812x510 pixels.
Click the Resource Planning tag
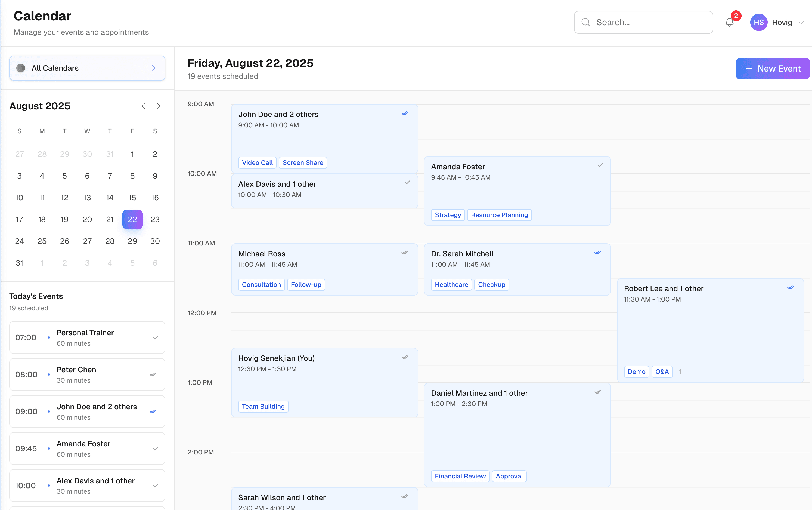coord(499,215)
